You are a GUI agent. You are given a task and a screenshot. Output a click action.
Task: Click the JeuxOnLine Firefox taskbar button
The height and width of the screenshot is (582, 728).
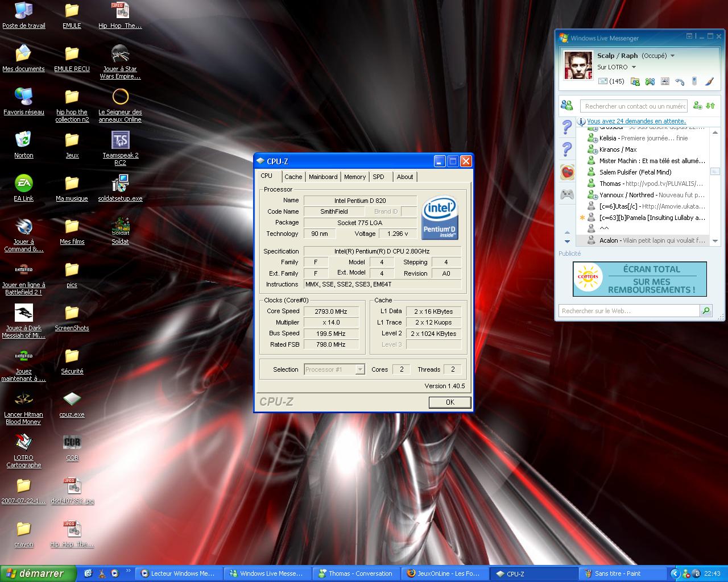click(445, 574)
